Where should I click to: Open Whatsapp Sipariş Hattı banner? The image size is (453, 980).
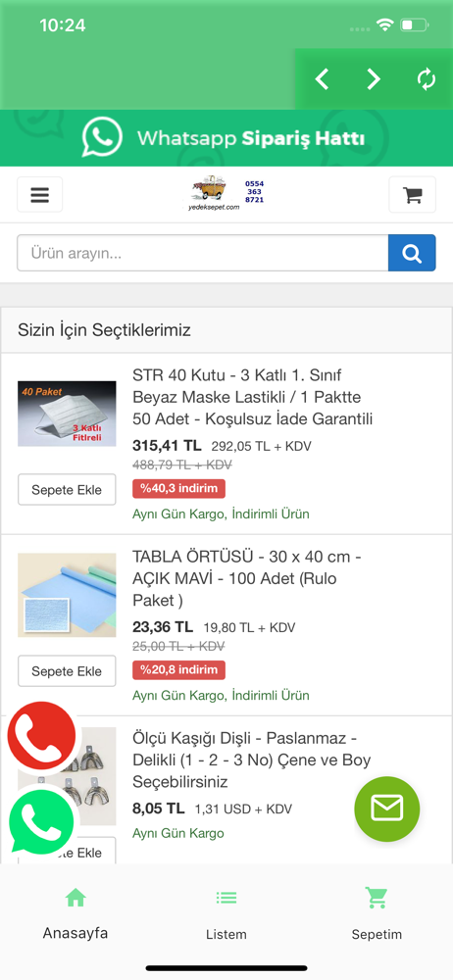pyautogui.click(x=226, y=138)
